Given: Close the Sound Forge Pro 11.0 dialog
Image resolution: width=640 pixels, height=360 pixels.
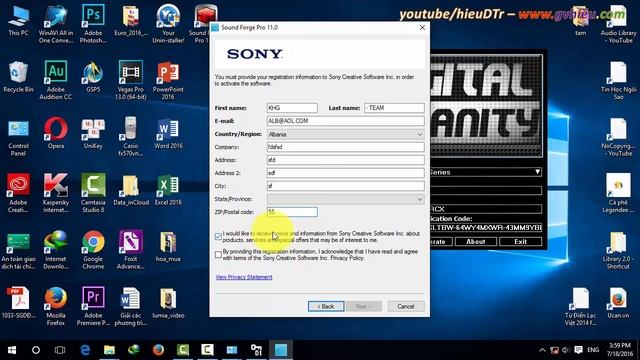Looking at the screenshot, I should (422, 27).
